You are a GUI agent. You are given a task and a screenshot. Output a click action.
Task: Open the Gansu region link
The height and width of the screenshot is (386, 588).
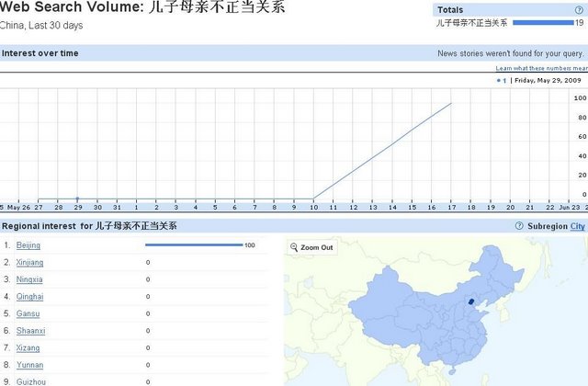pos(28,313)
